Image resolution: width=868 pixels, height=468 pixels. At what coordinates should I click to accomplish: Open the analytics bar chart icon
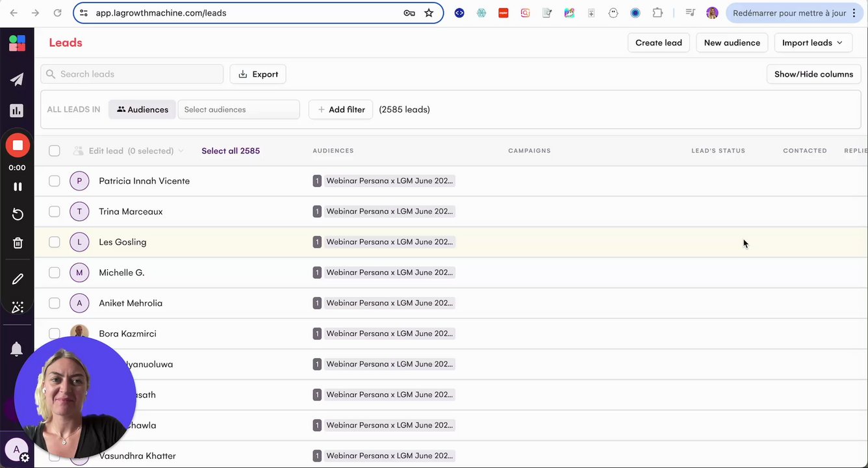(x=17, y=110)
